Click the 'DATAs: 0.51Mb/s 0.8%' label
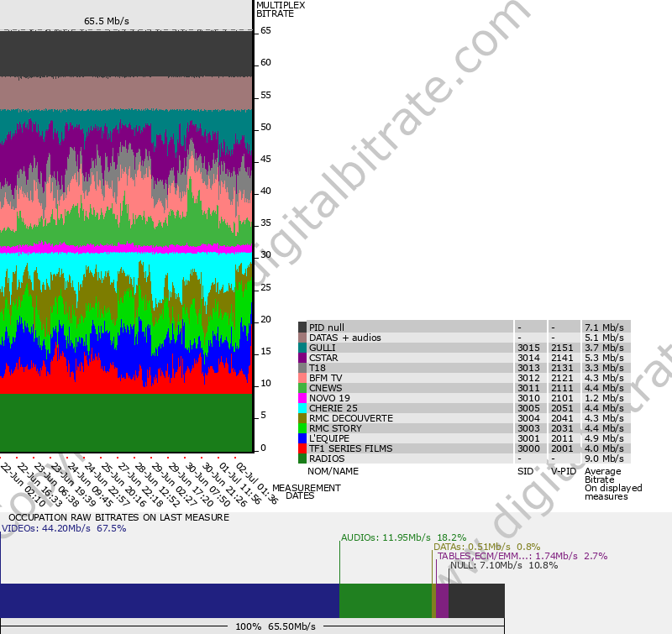 click(x=487, y=547)
